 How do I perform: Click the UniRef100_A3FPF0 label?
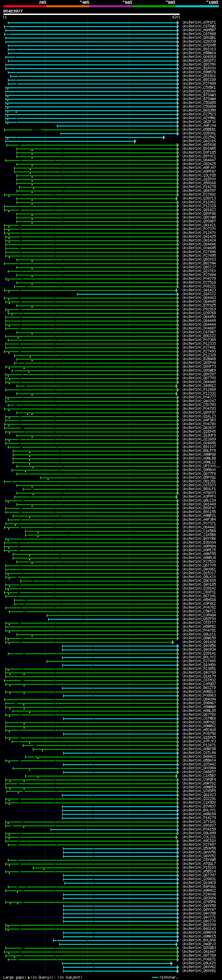pyautogui.click(x=199, y=497)
